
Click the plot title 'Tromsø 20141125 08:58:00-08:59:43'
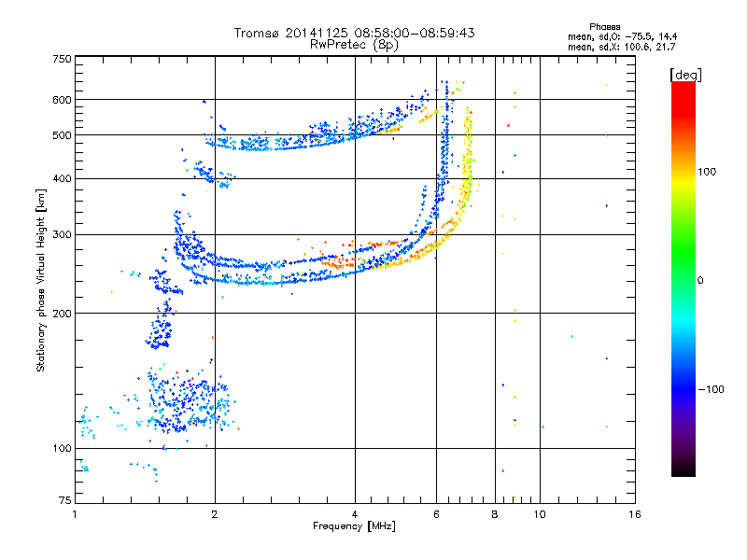(354, 33)
